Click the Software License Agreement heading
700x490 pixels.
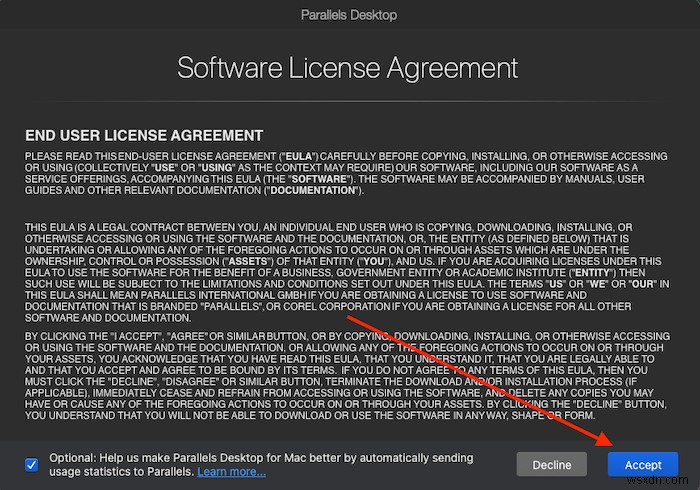tap(347, 68)
